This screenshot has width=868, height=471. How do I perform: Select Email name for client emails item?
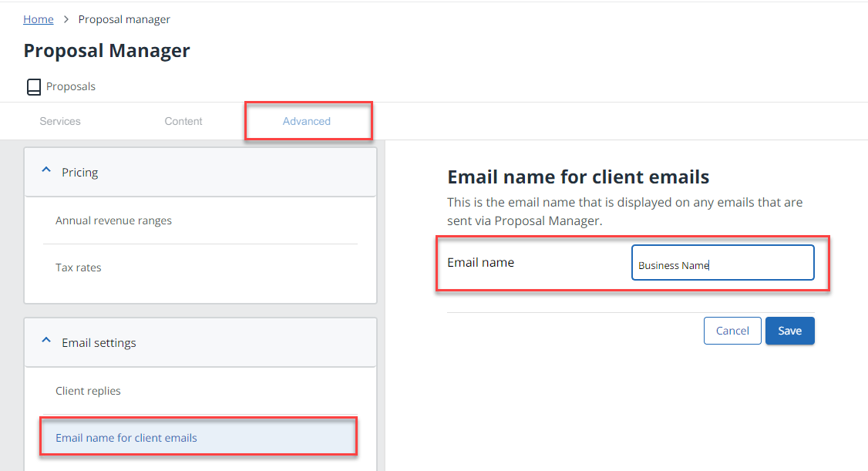(x=126, y=438)
